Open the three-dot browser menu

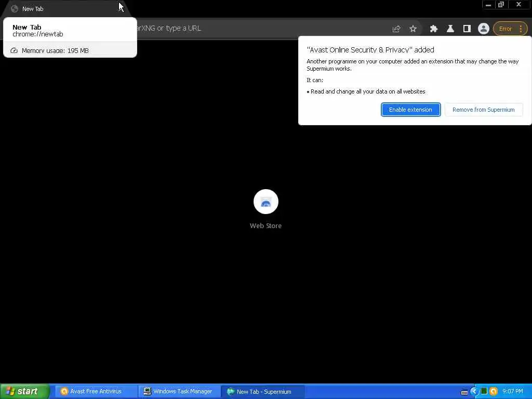coord(521,29)
